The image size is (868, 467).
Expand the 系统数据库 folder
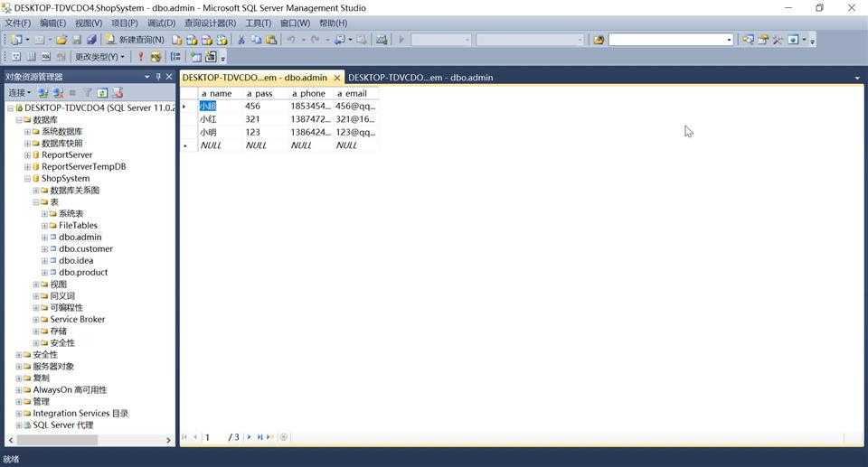point(27,132)
